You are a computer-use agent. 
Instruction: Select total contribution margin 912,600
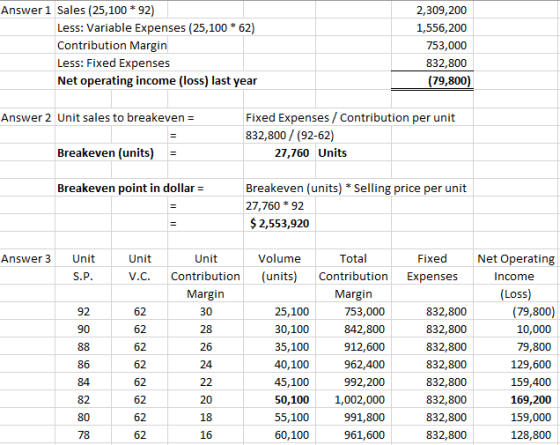[365, 347]
